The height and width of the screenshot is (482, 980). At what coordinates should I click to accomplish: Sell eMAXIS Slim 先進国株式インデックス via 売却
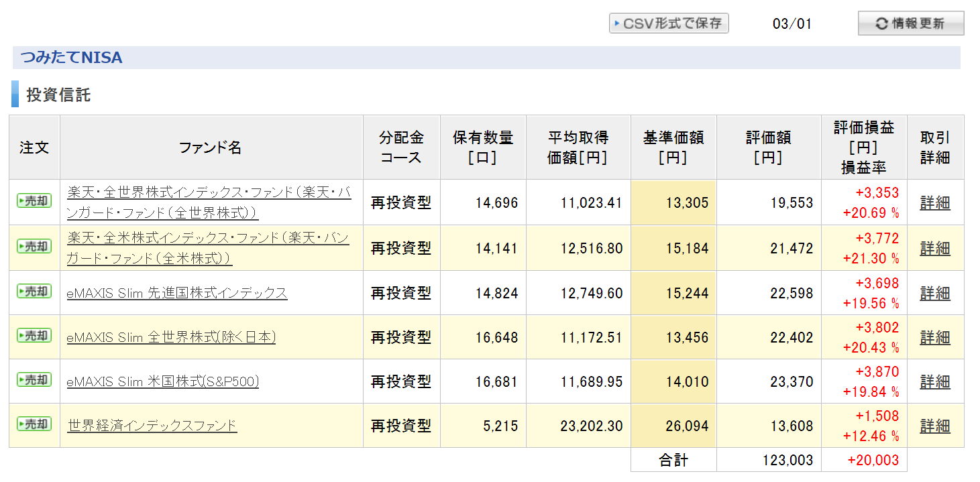coord(34,291)
